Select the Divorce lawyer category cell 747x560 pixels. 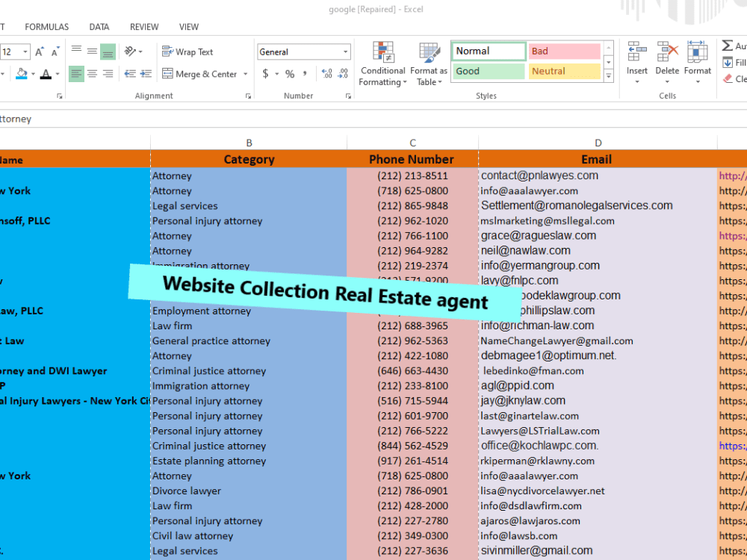click(x=249, y=491)
